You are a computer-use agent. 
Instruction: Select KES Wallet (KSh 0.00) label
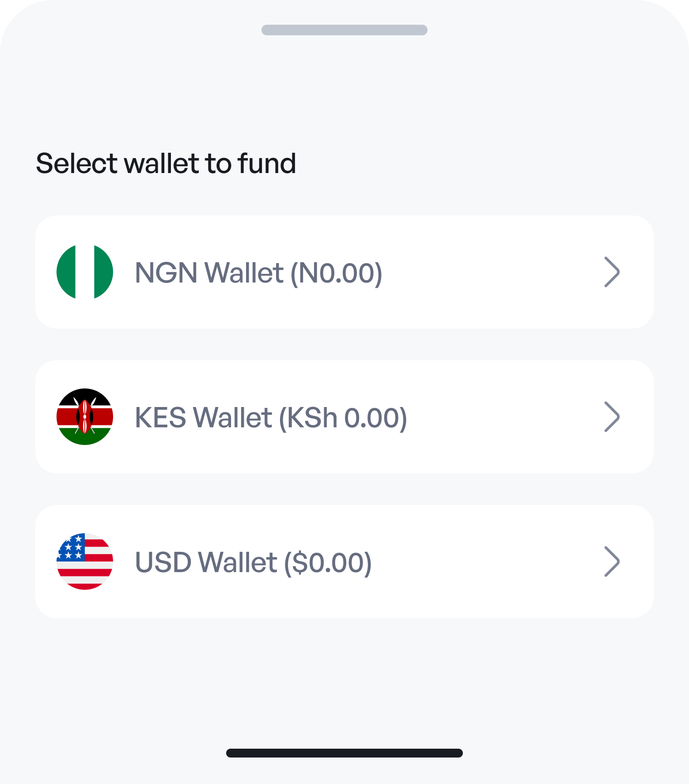tap(271, 418)
